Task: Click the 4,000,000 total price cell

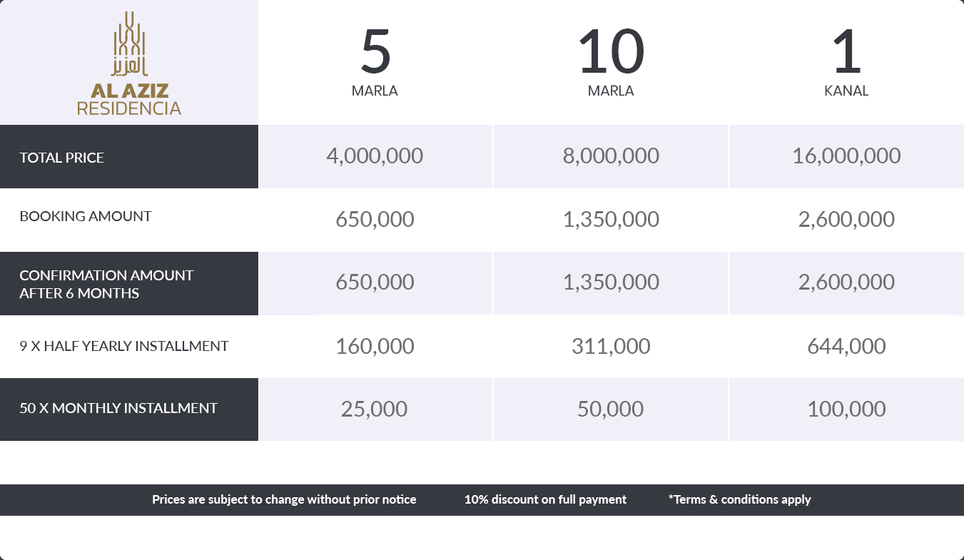Action: pos(375,156)
